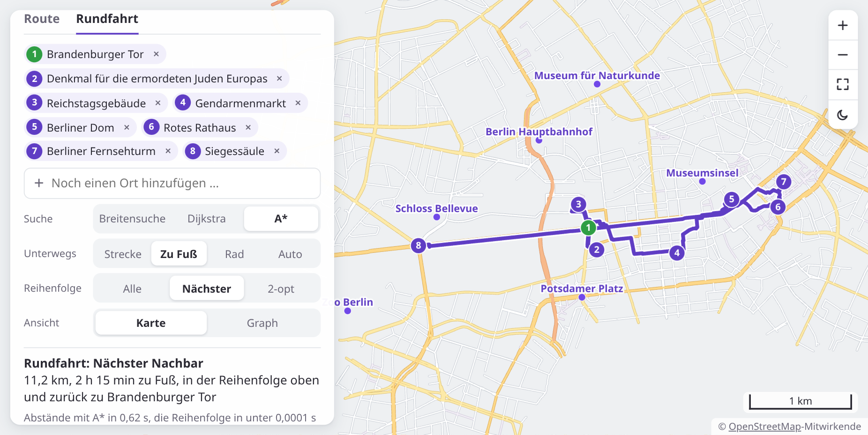
Task: Click green map marker 1
Action: coord(588,228)
